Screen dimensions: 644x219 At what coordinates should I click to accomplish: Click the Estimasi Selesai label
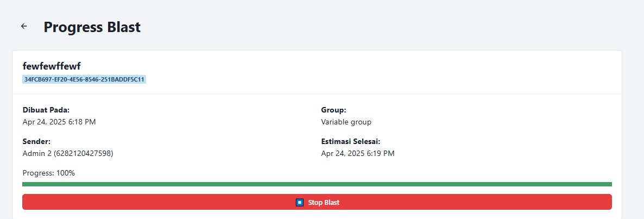351,142
